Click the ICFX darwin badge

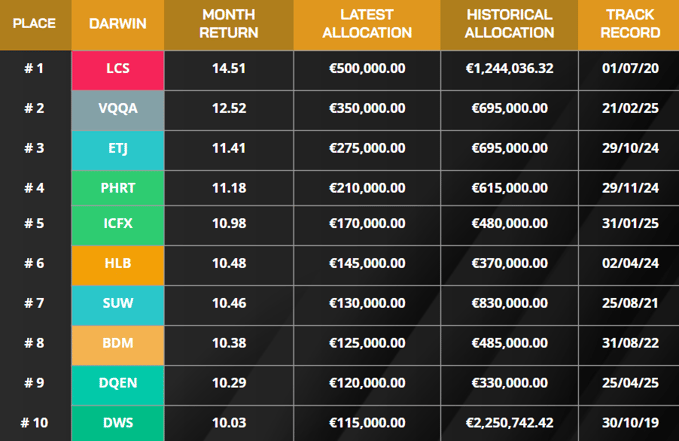117,223
